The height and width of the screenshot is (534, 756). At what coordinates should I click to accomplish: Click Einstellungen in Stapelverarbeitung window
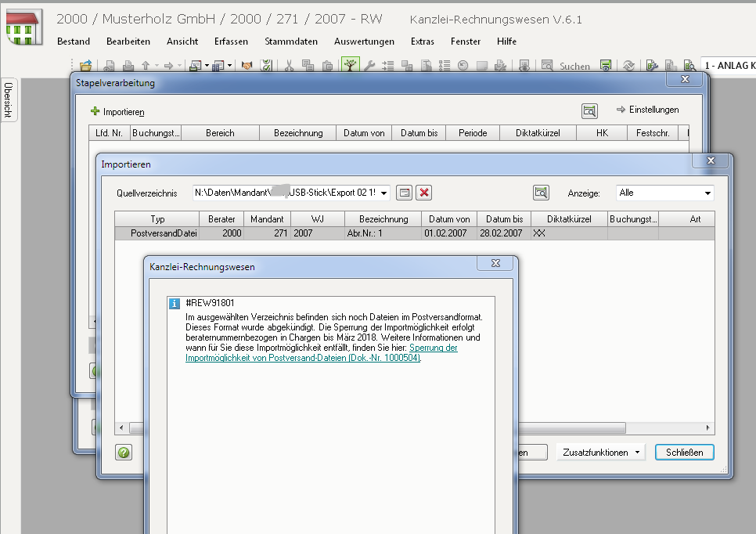click(647, 110)
